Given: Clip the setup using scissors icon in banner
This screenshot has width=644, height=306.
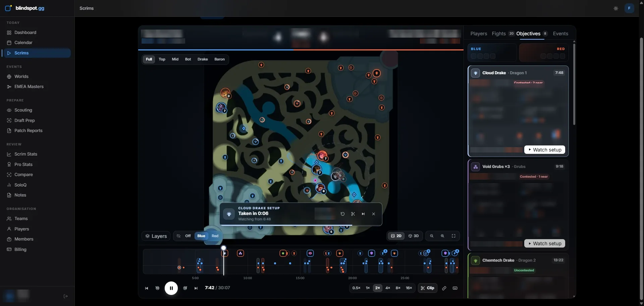Looking at the screenshot, I should [x=353, y=214].
